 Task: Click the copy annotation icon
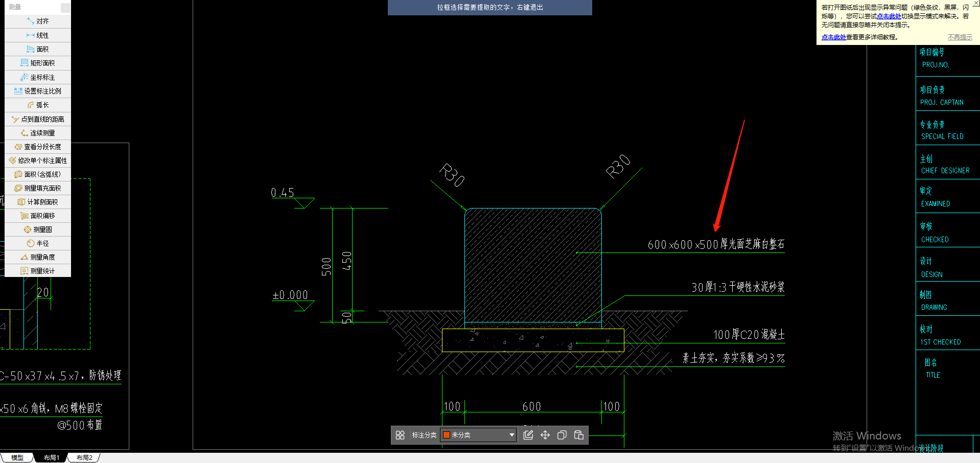pos(562,435)
